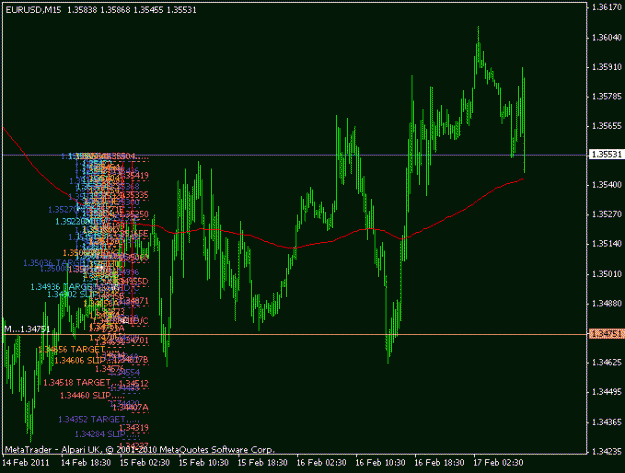
Task: Click the 1.35655 price axis label
Action: click(x=607, y=126)
